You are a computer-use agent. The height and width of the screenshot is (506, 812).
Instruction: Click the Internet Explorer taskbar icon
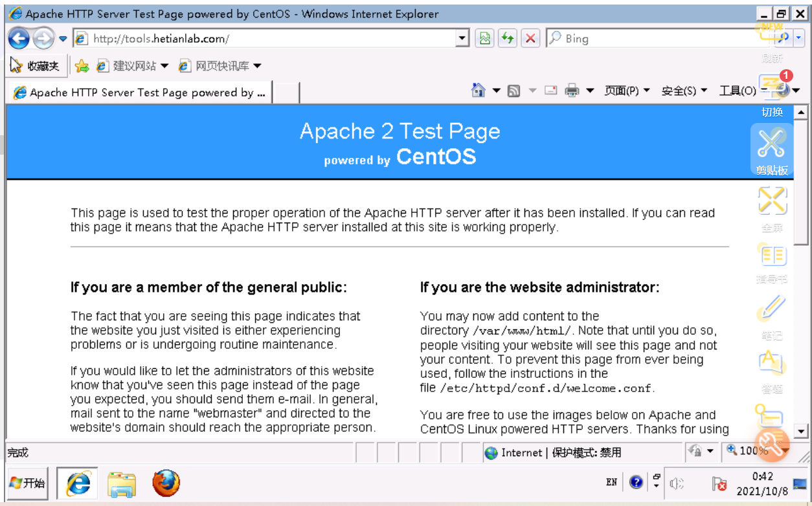point(78,483)
